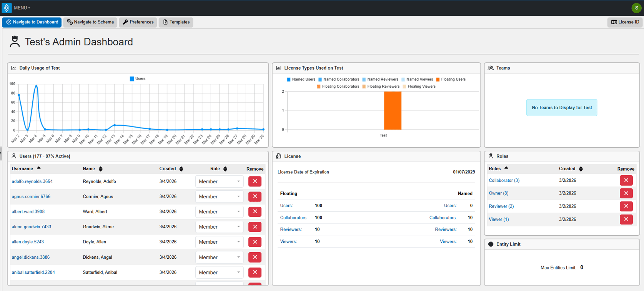Viewport: 644px width, 291px height.
Task: Toggle Floating Viewers legend entry
Action: pos(419,86)
